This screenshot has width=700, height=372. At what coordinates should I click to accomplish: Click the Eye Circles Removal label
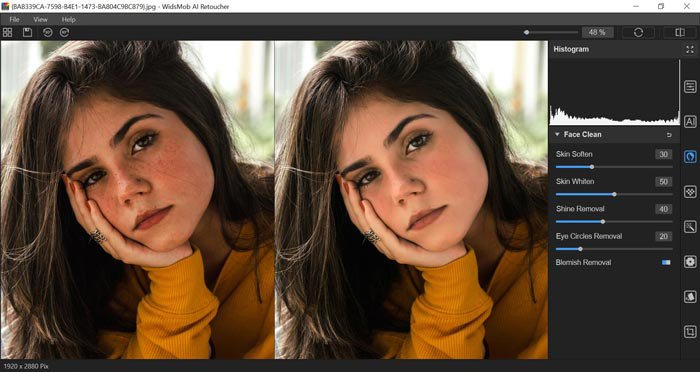(x=589, y=236)
